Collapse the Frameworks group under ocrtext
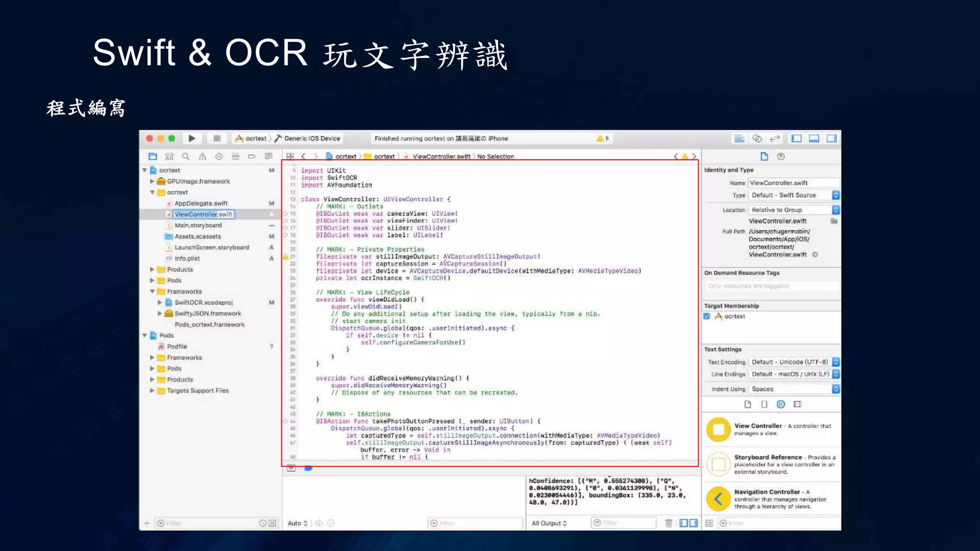The width and height of the screenshot is (980, 551). point(152,291)
